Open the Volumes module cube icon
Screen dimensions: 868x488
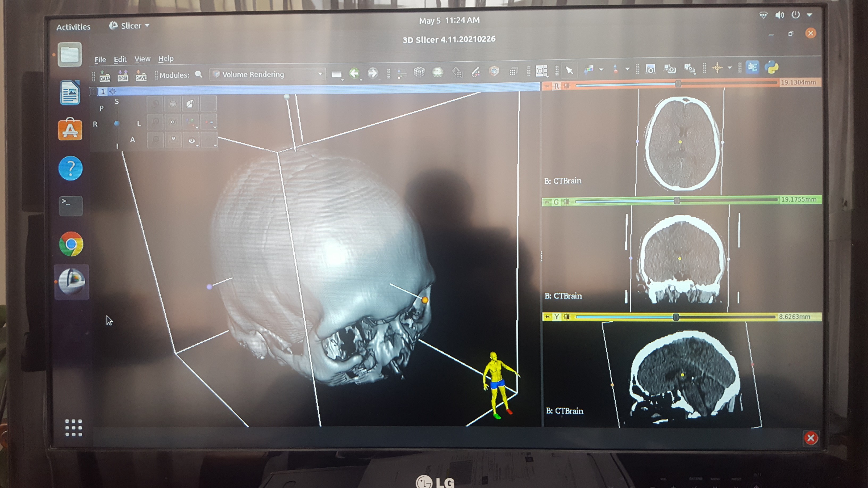(419, 72)
